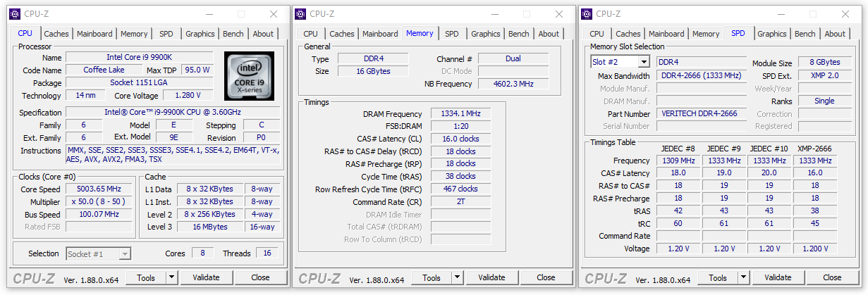
Task: Click the Max TDP value 95.0 W
Action: tap(197, 70)
